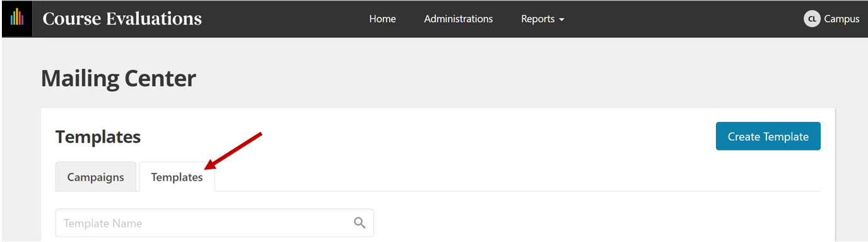Viewport: 868px width, 242px height.
Task: Click the Create Template button
Action: [768, 136]
